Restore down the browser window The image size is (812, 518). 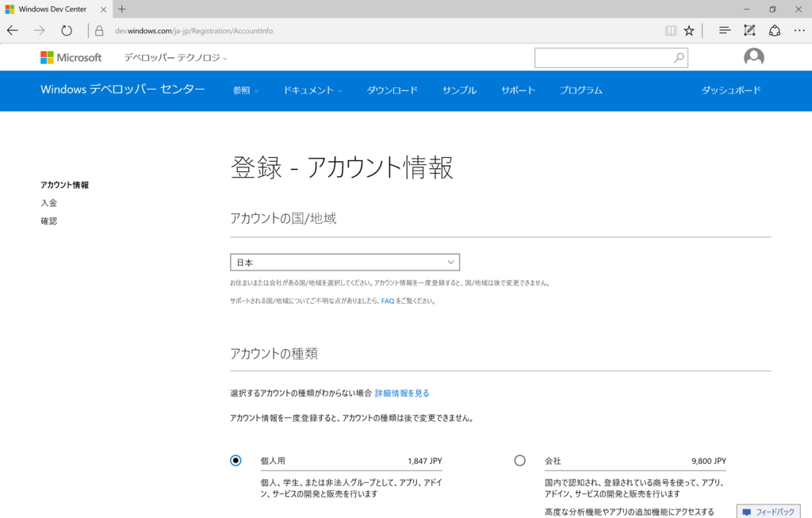pos(772,10)
